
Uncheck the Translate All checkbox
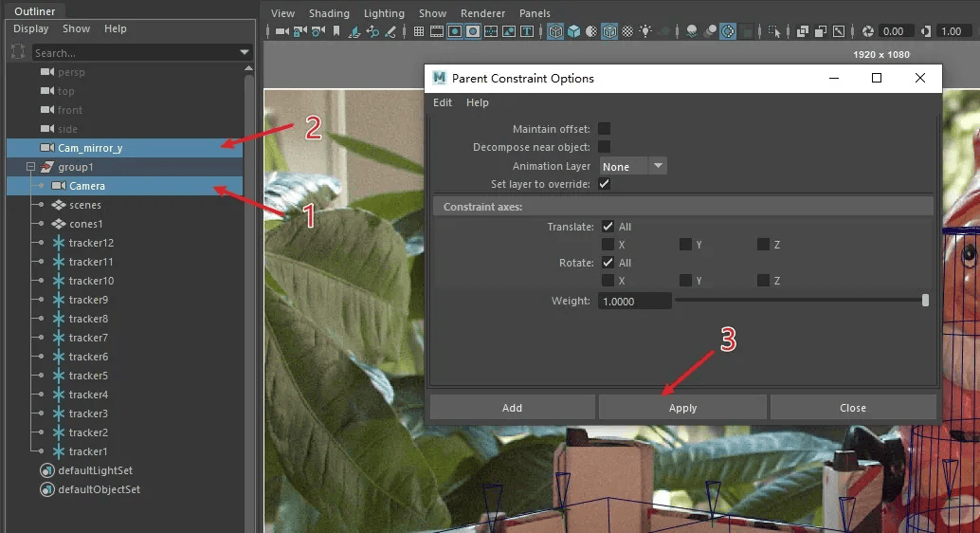(608, 227)
